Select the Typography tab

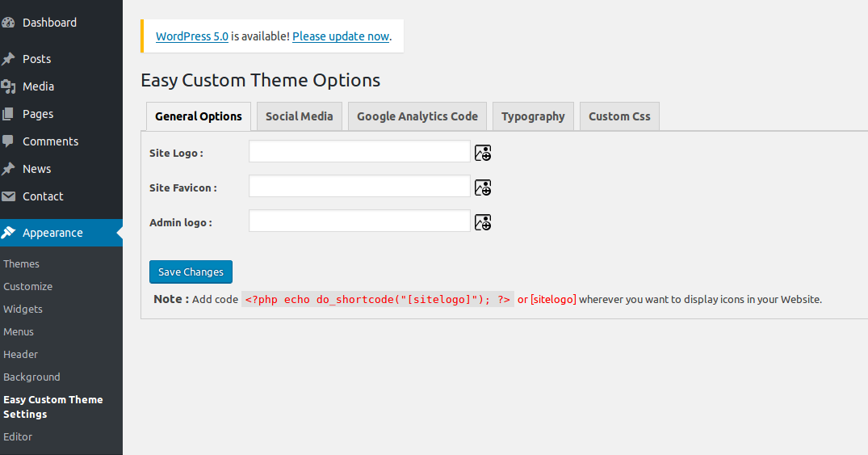pyautogui.click(x=533, y=116)
